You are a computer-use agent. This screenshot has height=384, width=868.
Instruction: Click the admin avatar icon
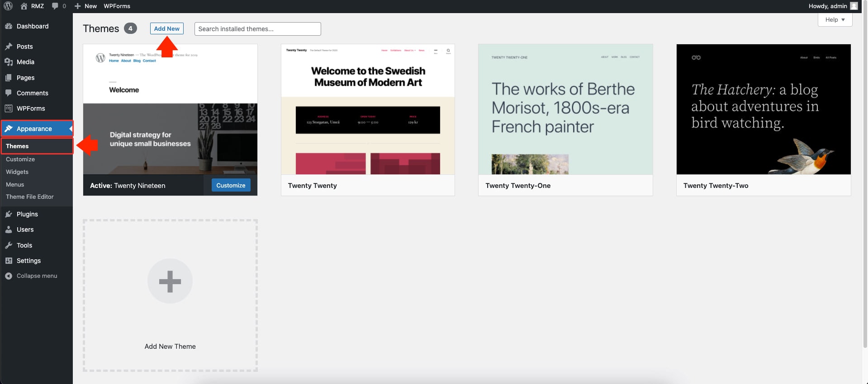pyautogui.click(x=854, y=6)
